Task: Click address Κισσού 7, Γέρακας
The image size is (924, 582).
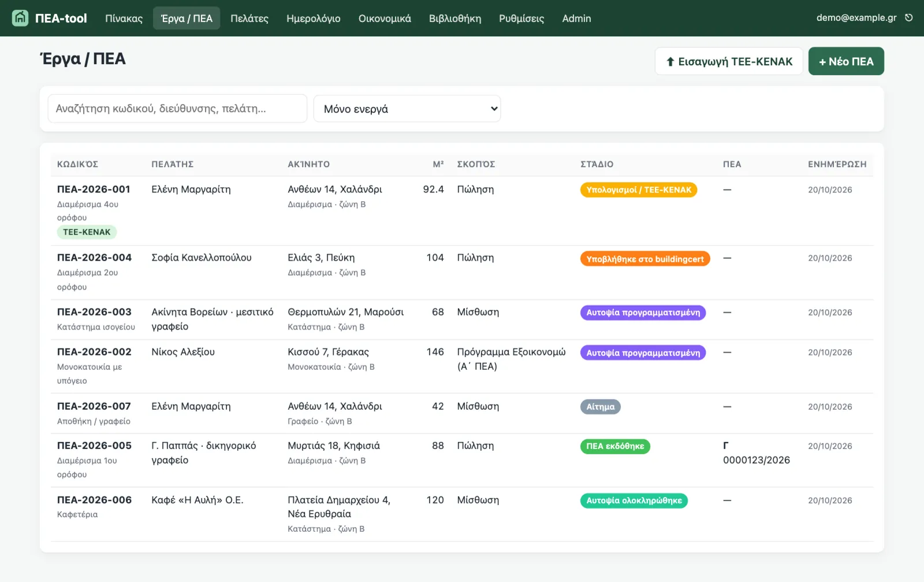Action: point(328,352)
